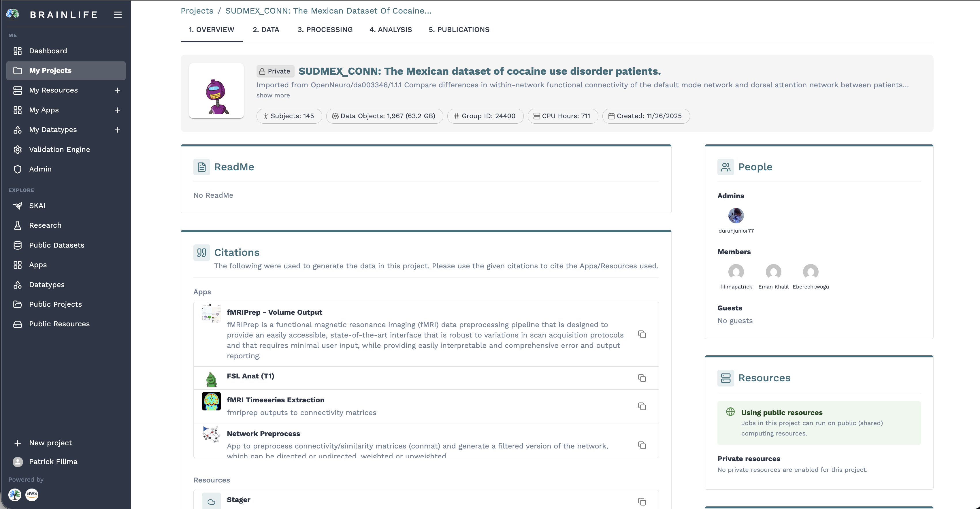Click the fMRI Timeseries Extraction brain icon
The width and height of the screenshot is (980, 509).
click(211, 401)
